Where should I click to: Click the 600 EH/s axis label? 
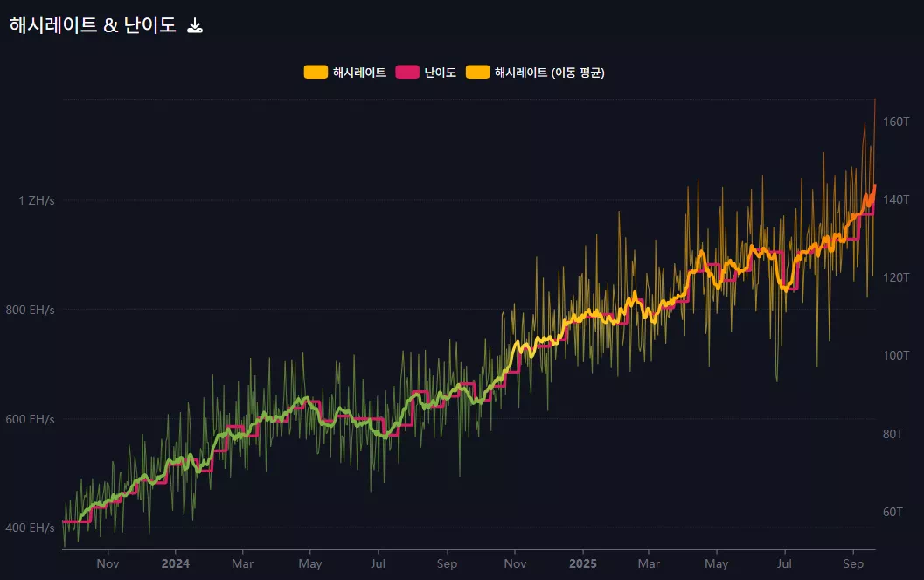tap(30, 419)
